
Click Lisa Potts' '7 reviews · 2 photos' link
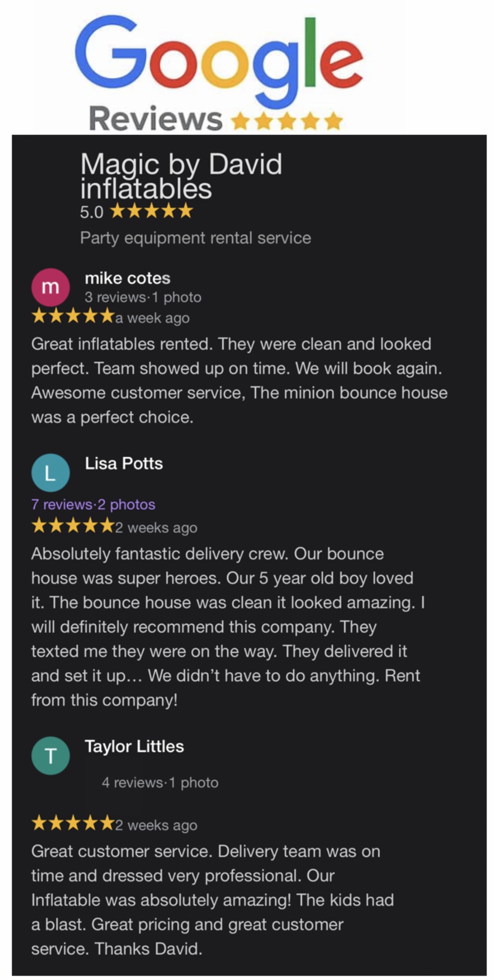point(93,504)
